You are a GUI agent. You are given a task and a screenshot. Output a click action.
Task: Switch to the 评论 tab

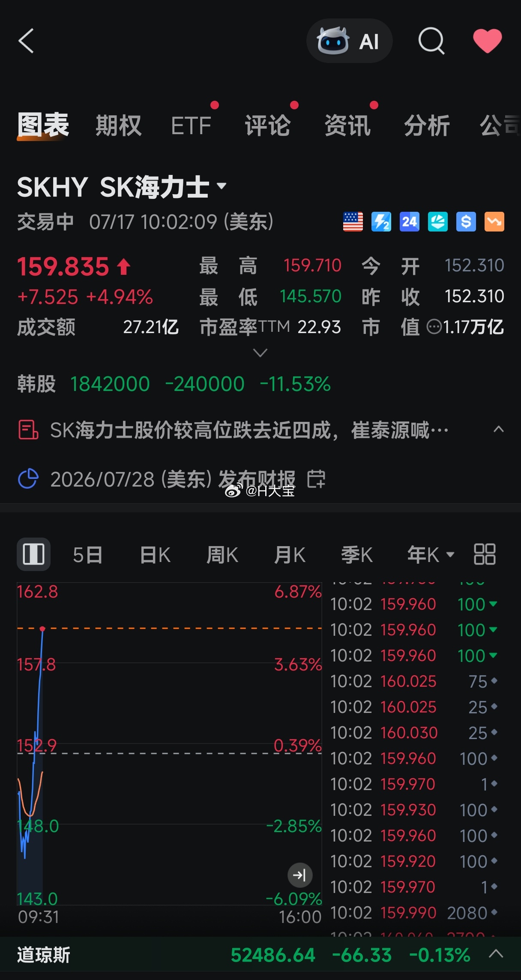coord(268,126)
